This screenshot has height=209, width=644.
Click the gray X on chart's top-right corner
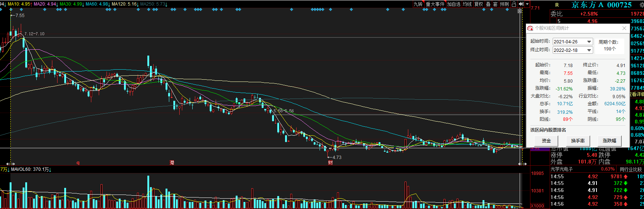point(520,11)
